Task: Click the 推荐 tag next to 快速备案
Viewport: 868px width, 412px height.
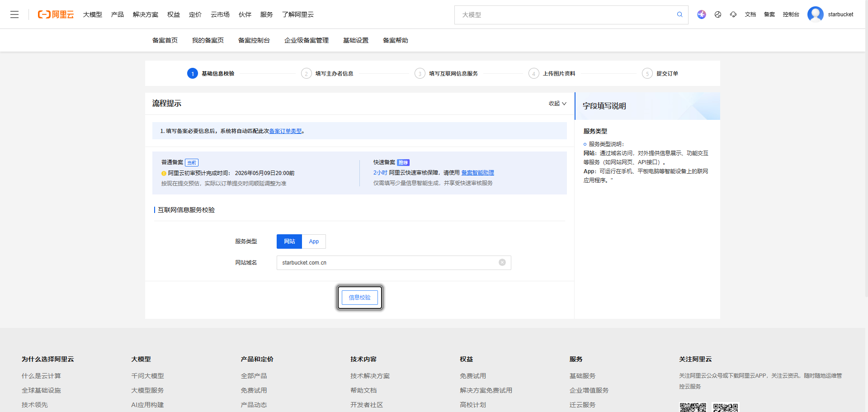Action: 403,162
